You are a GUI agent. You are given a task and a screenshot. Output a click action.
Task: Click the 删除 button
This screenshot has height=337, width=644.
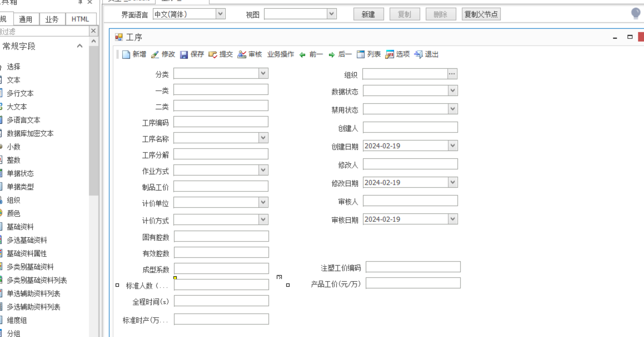pyautogui.click(x=440, y=14)
